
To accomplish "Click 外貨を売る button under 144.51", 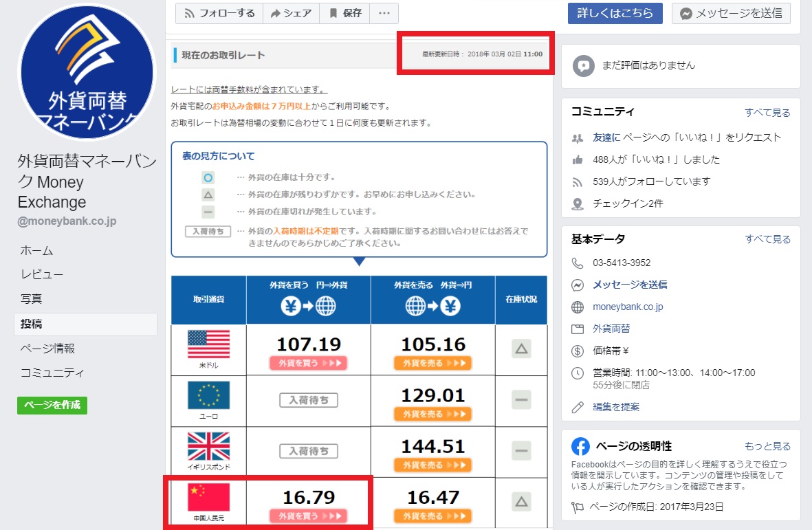I will (433, 465).
